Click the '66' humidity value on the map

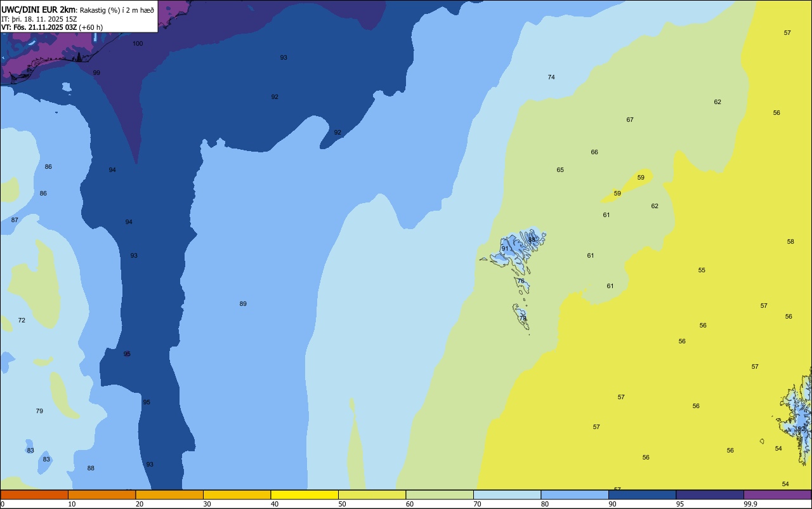(x=594, y=152)
